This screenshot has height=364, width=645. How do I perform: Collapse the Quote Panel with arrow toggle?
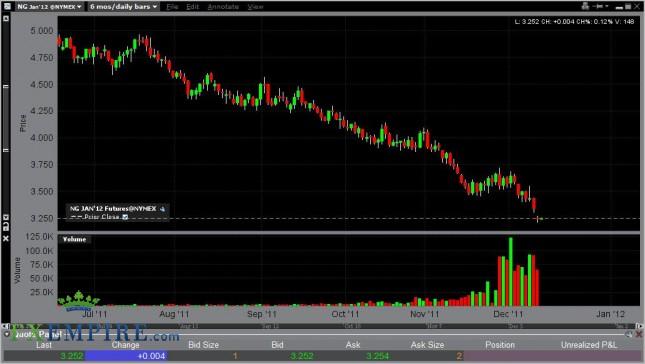click(x=7, y=334)
